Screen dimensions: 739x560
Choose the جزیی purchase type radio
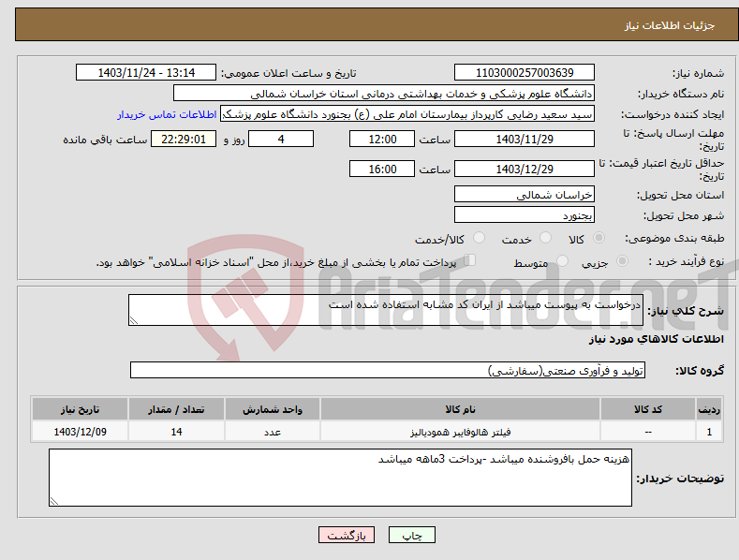pos(622,260)
